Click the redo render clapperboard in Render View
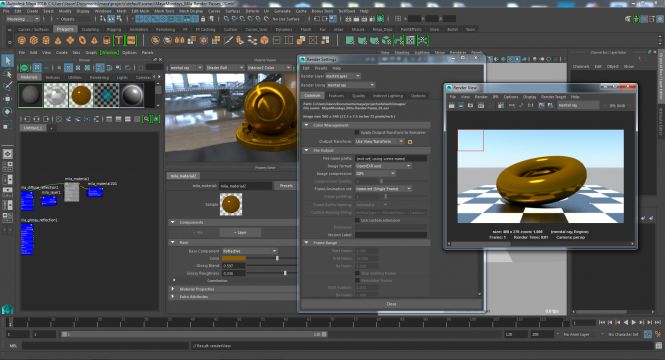This screenshot has width=665, height=360. click(x=451, y=105)
